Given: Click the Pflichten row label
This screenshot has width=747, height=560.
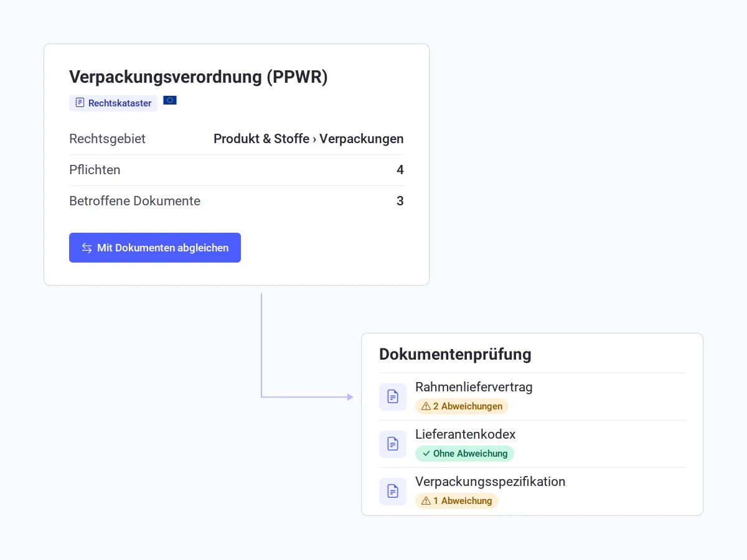Looking at the screenshot, I should point(95,170).
